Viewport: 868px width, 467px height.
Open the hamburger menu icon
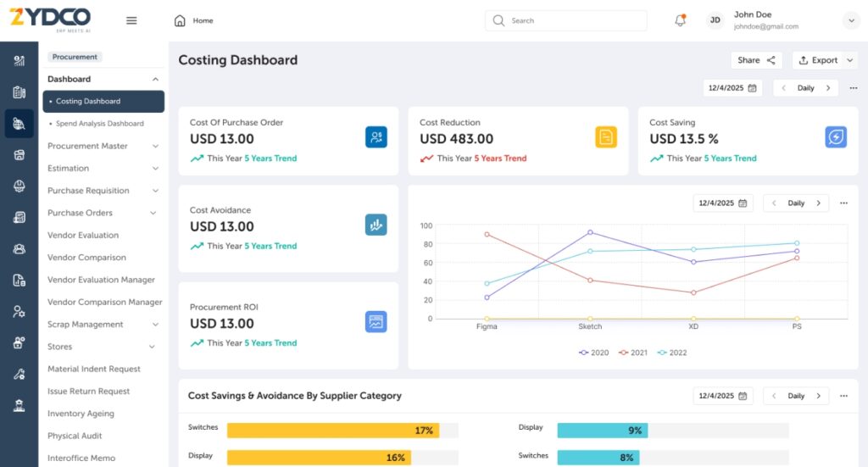tap(131, 20)
